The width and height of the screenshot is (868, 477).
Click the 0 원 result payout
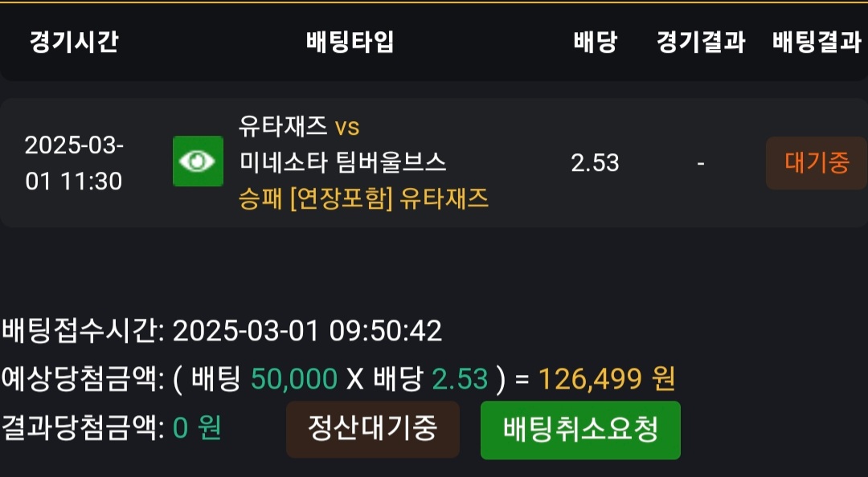197,428
